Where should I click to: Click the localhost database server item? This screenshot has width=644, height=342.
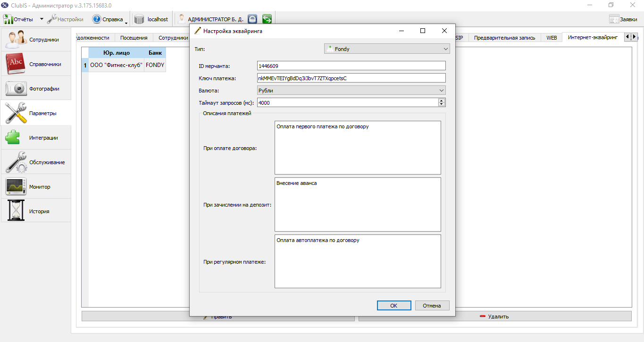[x=151, y=19]
